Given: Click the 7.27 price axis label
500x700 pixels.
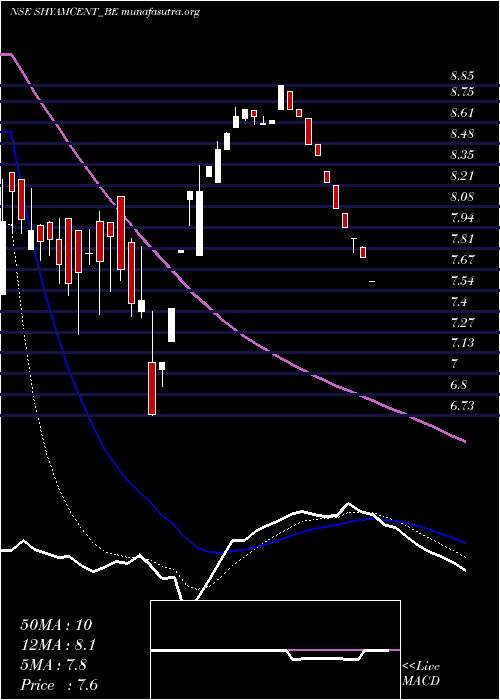Looking at the screenshot, I should tap(462, 322).
